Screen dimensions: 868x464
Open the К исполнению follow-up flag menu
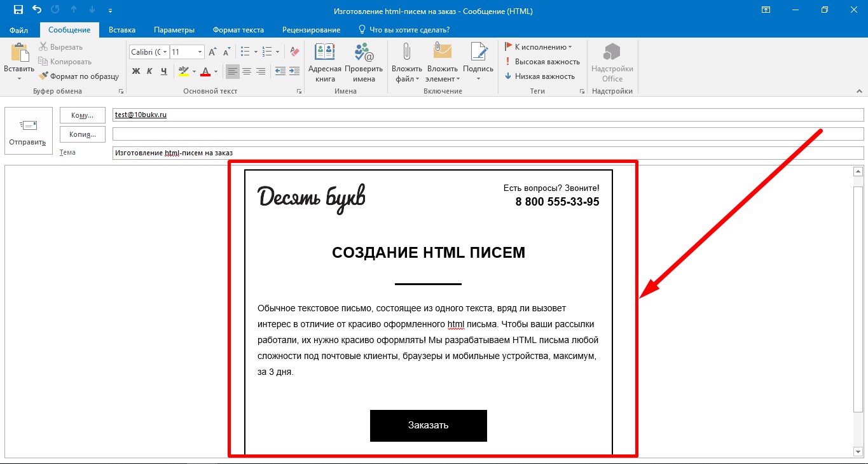538,47
